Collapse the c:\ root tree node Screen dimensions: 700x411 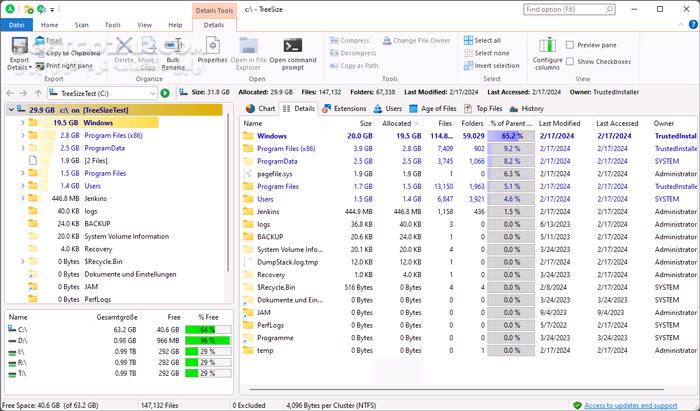pyautogui.click(x=11, y=110)
